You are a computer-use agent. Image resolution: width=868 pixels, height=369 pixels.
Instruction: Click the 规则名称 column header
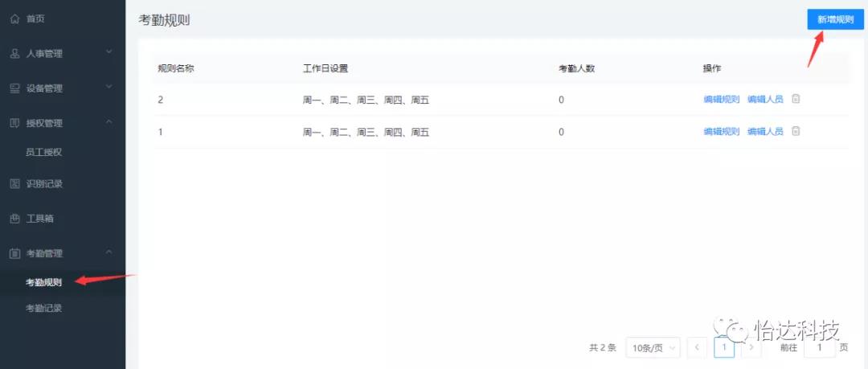point(175,68)
